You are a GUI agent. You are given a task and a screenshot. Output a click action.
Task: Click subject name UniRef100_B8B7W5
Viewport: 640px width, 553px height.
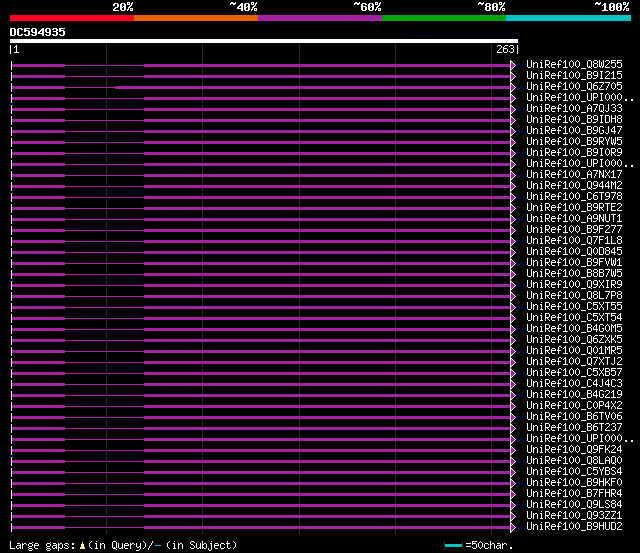574,274
